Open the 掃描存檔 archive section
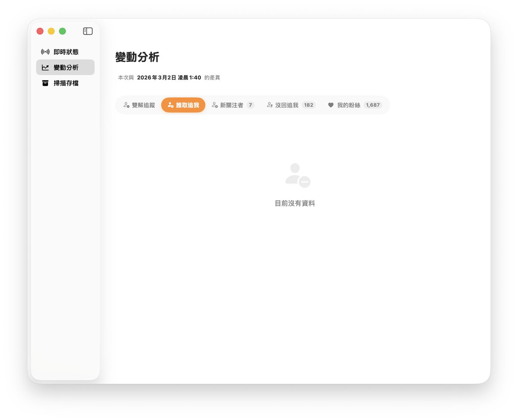 pos(65,83)
